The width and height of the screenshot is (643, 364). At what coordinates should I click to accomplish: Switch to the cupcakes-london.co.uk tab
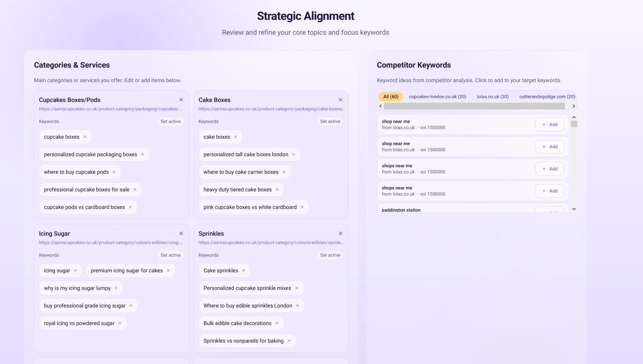[x=438, y=96]
